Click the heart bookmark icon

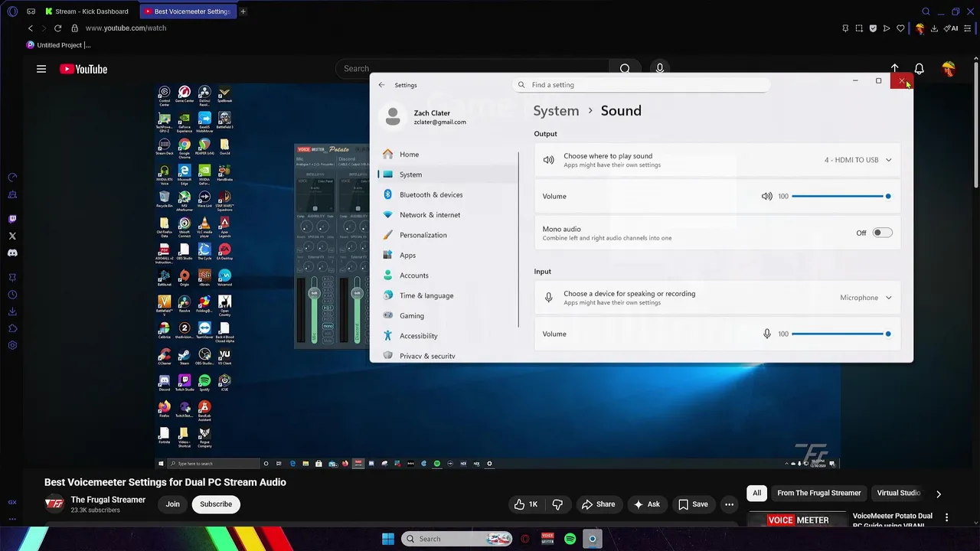click(x=900, y=28)
